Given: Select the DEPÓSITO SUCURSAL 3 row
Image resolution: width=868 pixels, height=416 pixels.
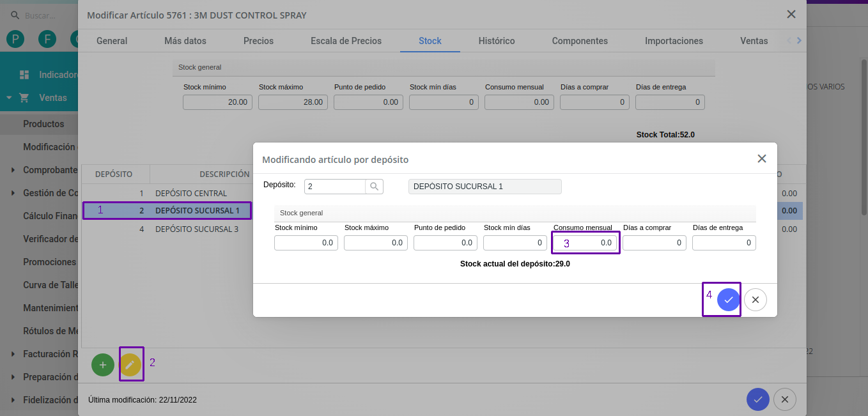Looking at the screenshot, I should click(196, 229).
